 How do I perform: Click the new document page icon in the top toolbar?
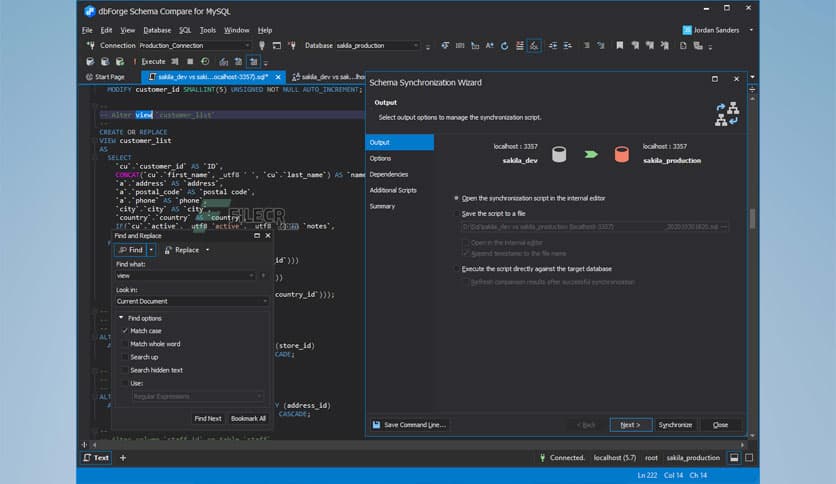[683, 46]
